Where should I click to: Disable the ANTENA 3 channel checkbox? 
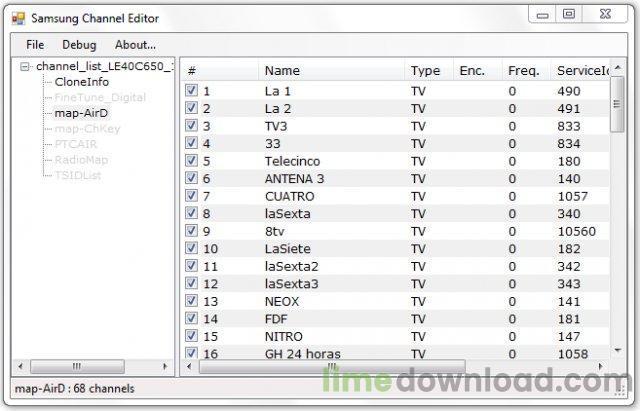[x=192, y=178]
